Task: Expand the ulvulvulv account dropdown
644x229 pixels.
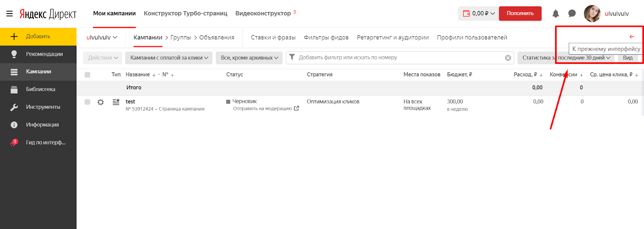Action: click(102, 37)
